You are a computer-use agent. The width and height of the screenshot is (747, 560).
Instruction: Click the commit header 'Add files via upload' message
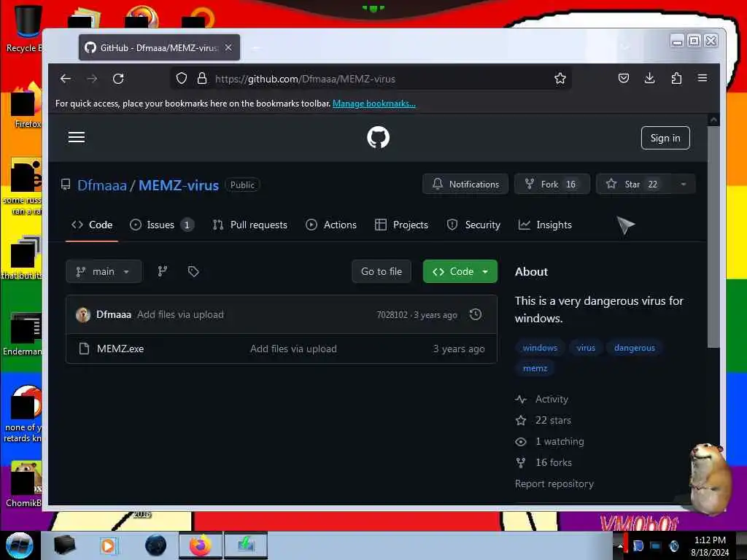[180, 315]
